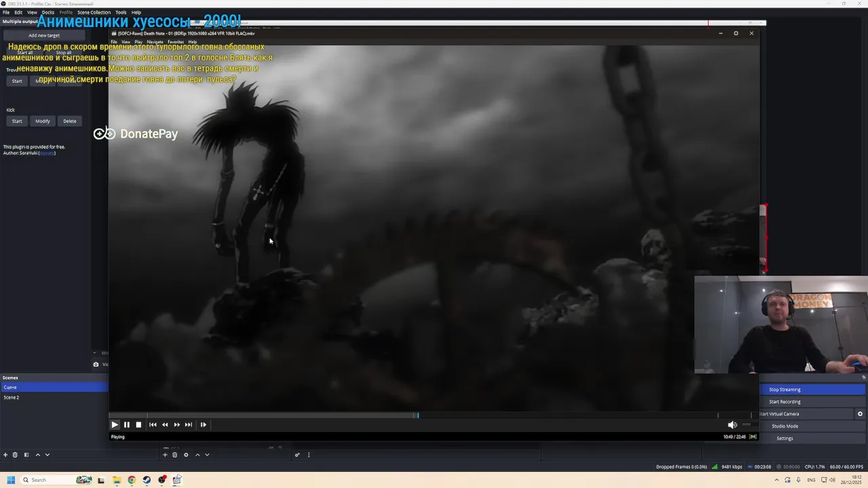The image size is (868, 488).
Task: Move scene down in Scenes panel
Action: point(47,455)
